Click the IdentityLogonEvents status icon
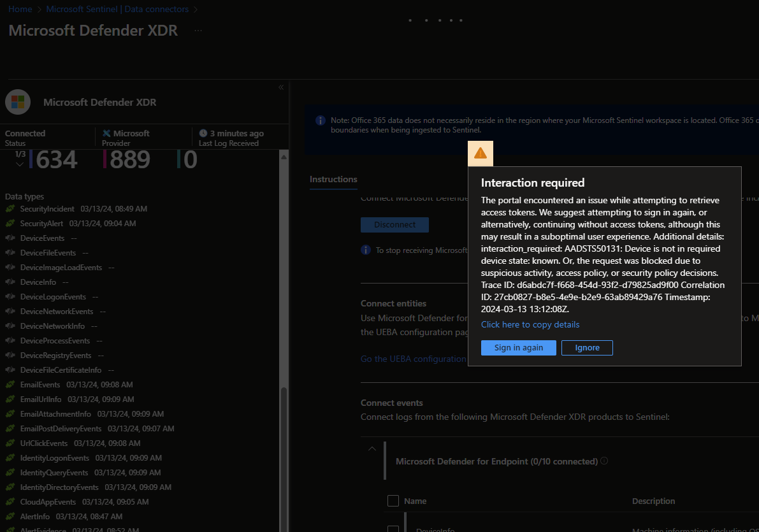 pyautogui.click(x=10, y=457)
